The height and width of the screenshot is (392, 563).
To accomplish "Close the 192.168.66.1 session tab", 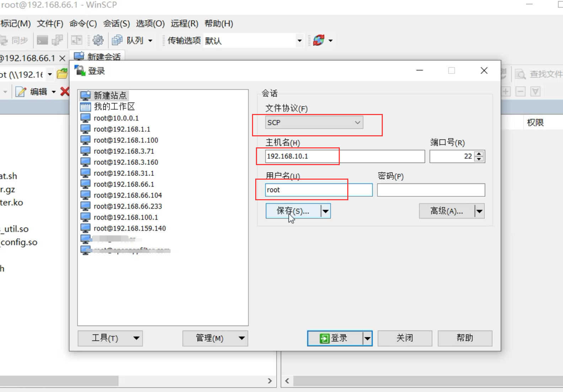I will [62, 58].
